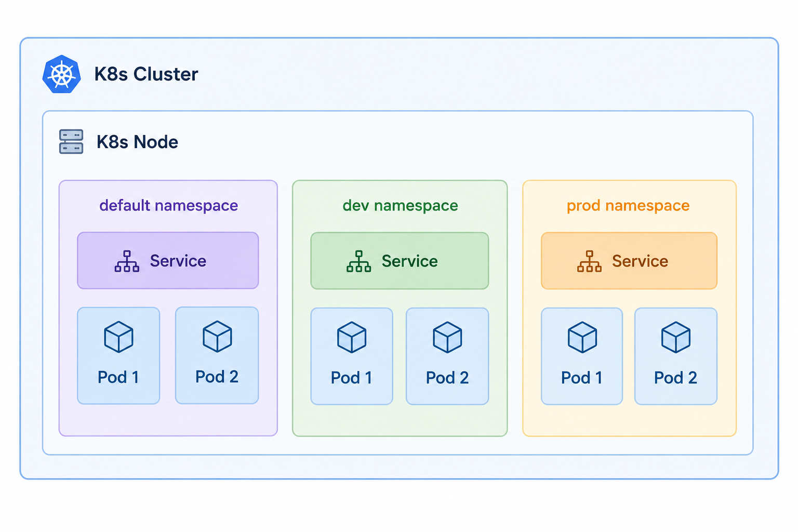Click the K8s Node server icon

71,142
